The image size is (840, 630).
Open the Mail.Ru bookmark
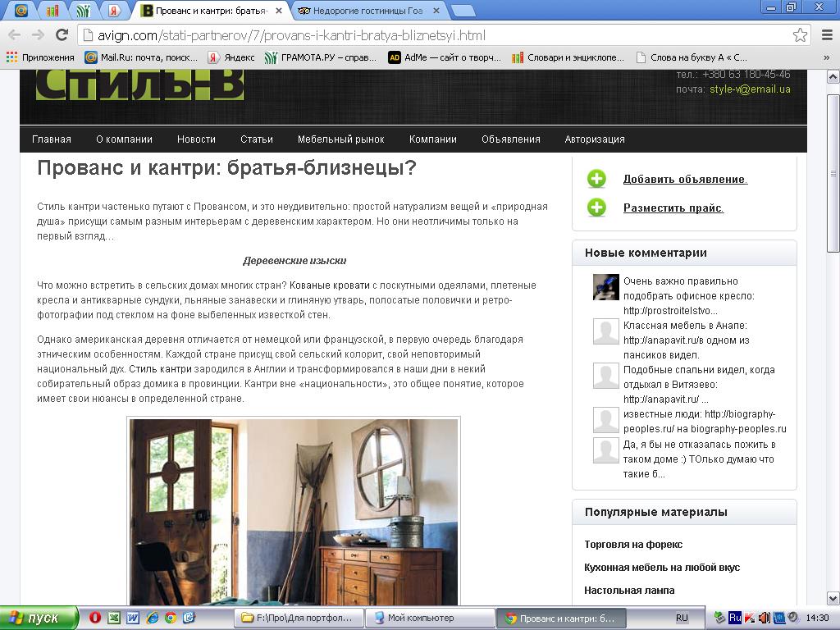(x=141, y=57)
